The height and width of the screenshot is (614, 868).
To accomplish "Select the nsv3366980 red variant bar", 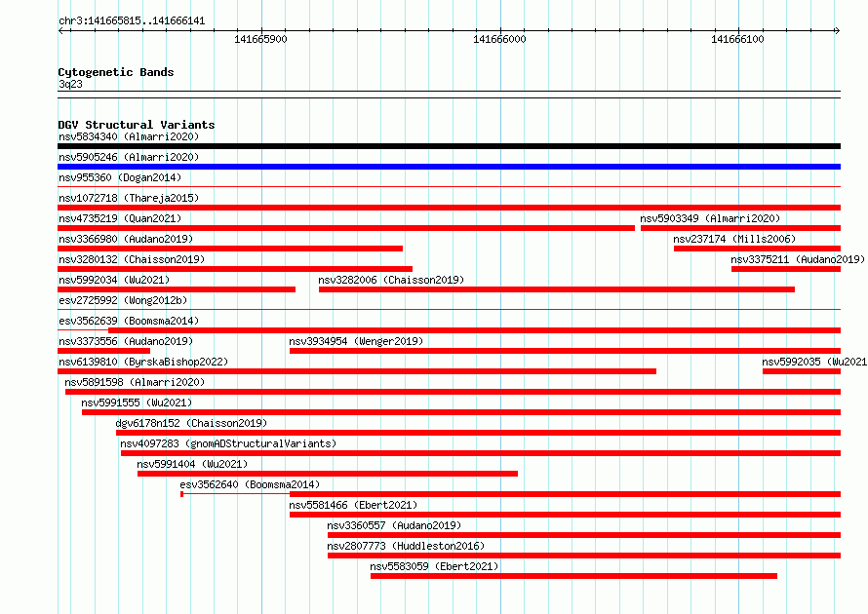I will 230,249.
